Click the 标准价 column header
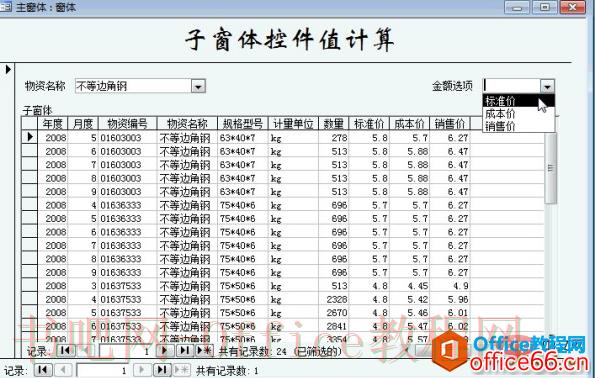Viewport: 595px width, 378px height. point(369,123)
